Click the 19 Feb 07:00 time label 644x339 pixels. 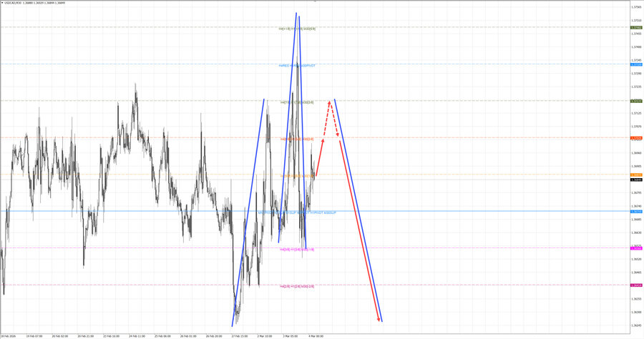coord(34,336)
